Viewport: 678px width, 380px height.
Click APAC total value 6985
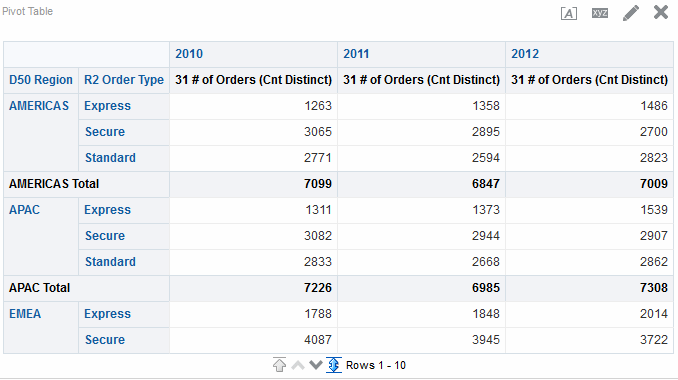[x=486, y=288]
